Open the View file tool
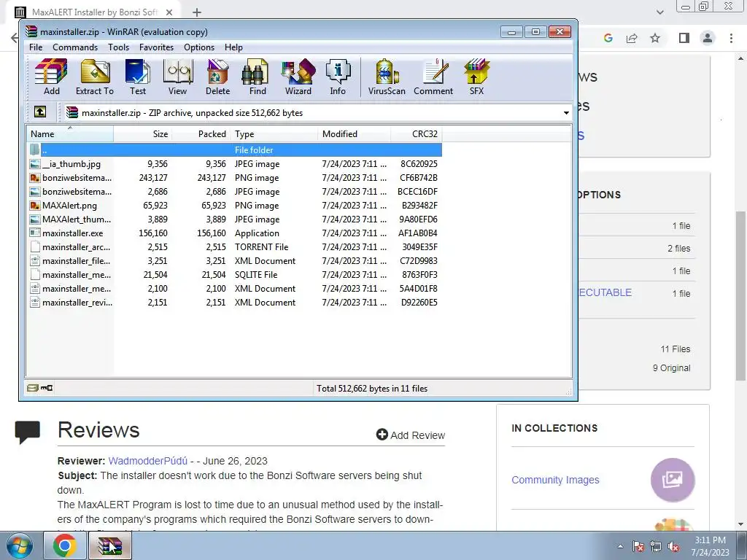Viewport: 747px width, 560px height. (x=178, y=77)
